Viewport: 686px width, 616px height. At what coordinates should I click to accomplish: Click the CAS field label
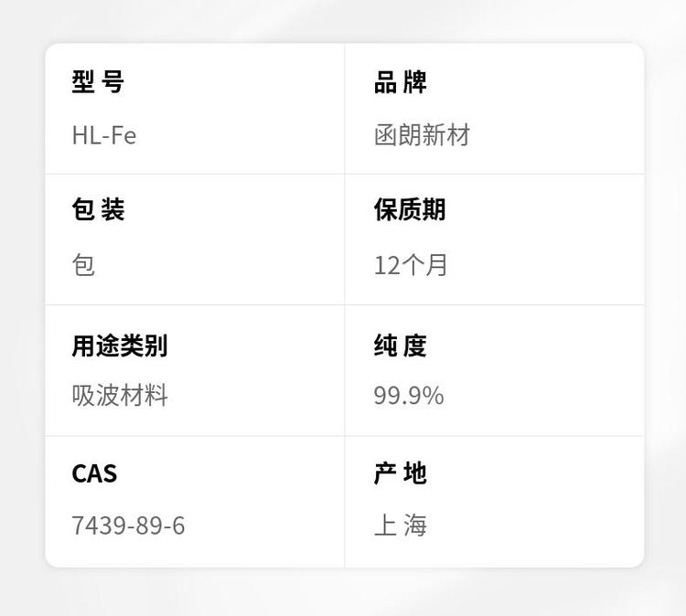pyautogui.click(x=95, y=474)
